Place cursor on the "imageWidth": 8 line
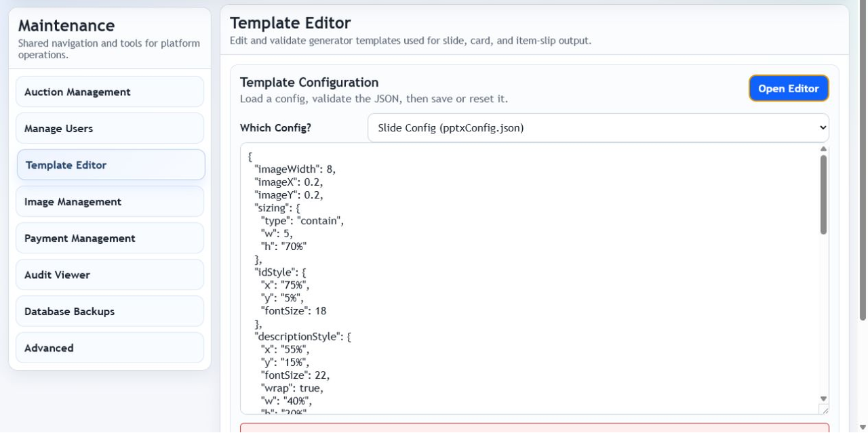Viewport: 868px width, 433px height. (x=294, y=169)
